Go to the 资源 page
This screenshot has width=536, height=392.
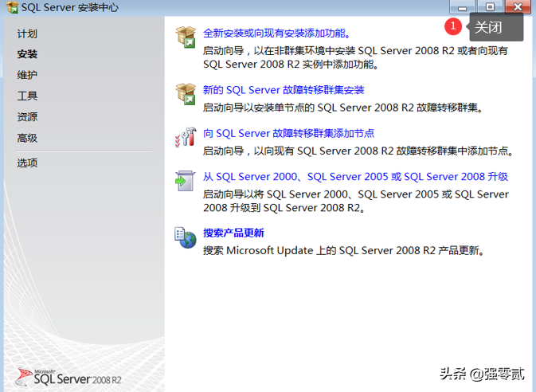pyautogui.click(x=27, y=117)
